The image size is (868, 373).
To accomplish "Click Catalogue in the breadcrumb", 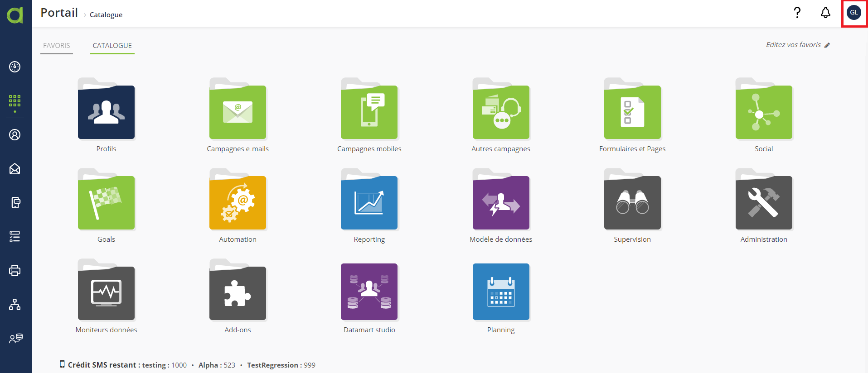I will pyautogui.click(x=106, y=15).
